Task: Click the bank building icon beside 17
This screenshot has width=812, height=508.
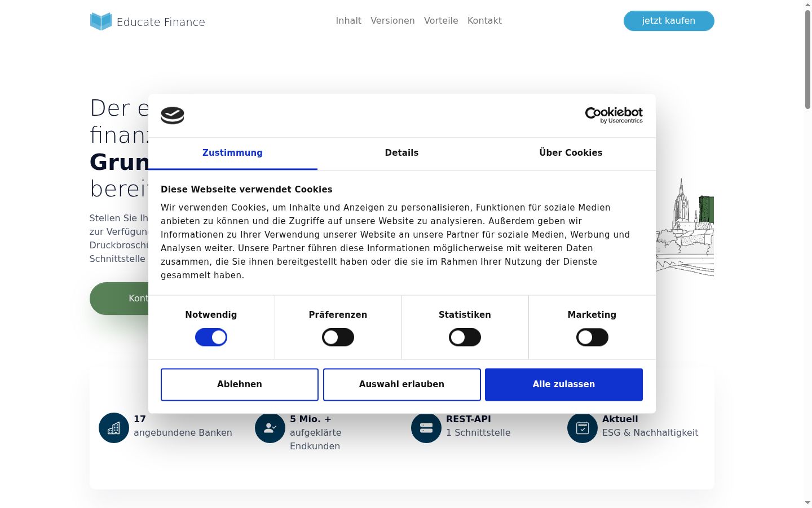Action: [114, 428]
